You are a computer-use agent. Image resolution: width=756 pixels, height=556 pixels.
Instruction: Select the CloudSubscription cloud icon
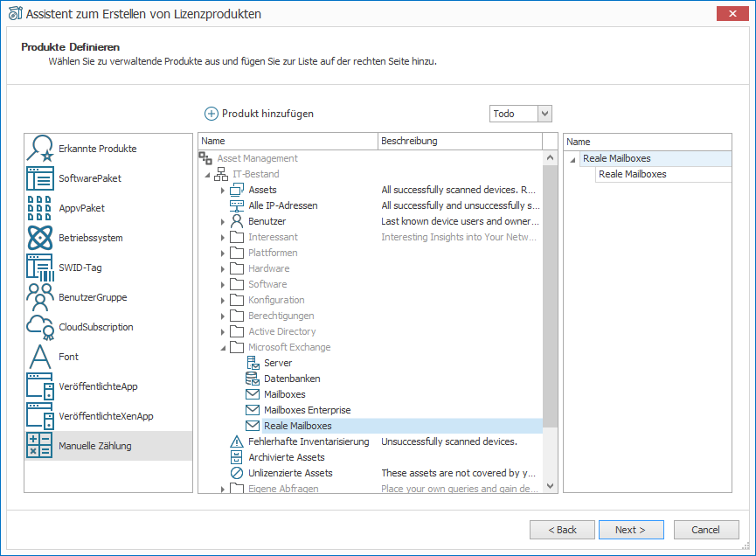39,327
